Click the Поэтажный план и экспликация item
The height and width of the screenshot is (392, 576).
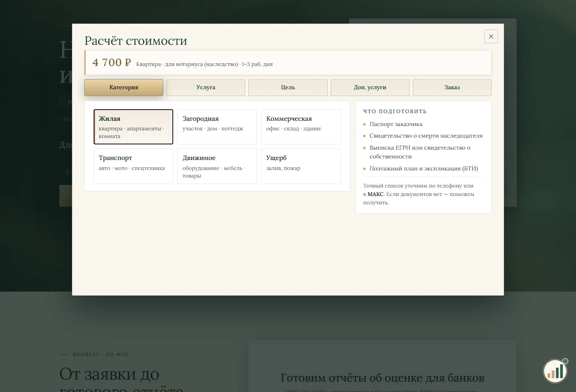(424, 168)
